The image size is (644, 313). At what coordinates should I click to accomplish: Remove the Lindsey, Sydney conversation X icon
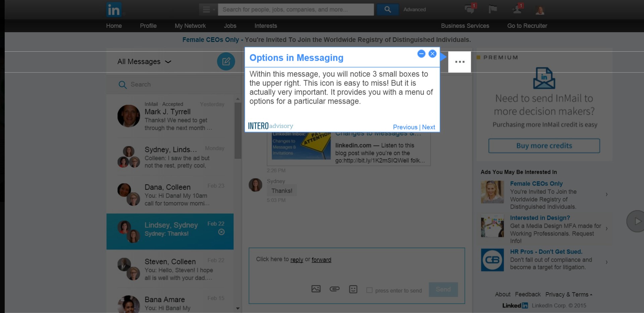[x=221, y=232]
